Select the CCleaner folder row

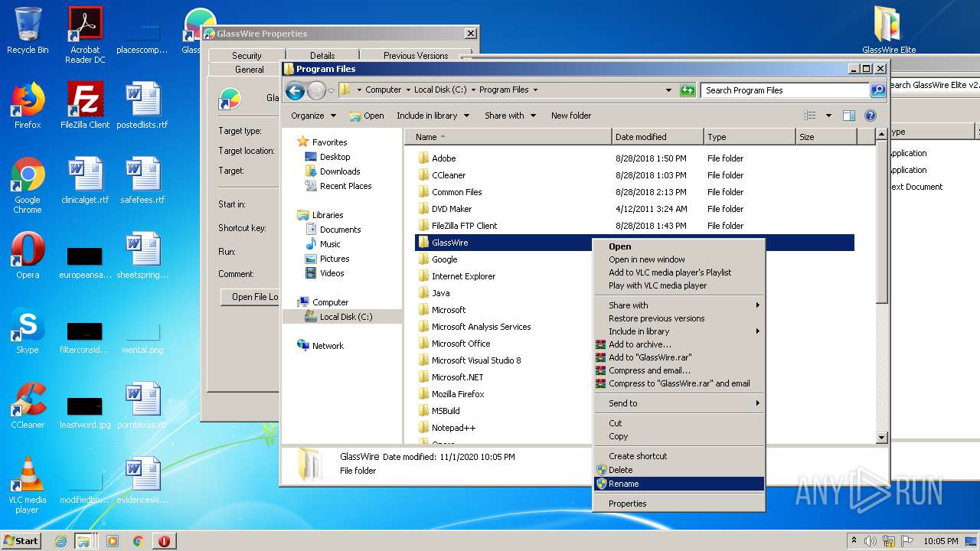(635, 175)
